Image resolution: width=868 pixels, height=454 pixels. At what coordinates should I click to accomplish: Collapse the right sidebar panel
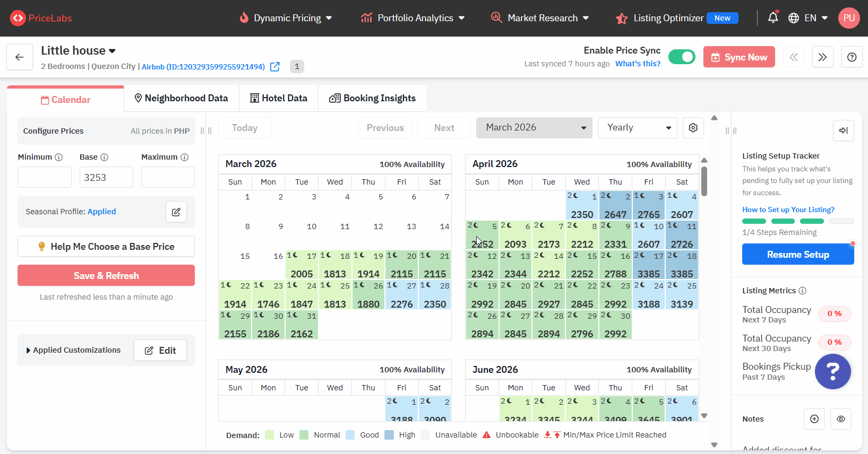[x=843, y=130]
